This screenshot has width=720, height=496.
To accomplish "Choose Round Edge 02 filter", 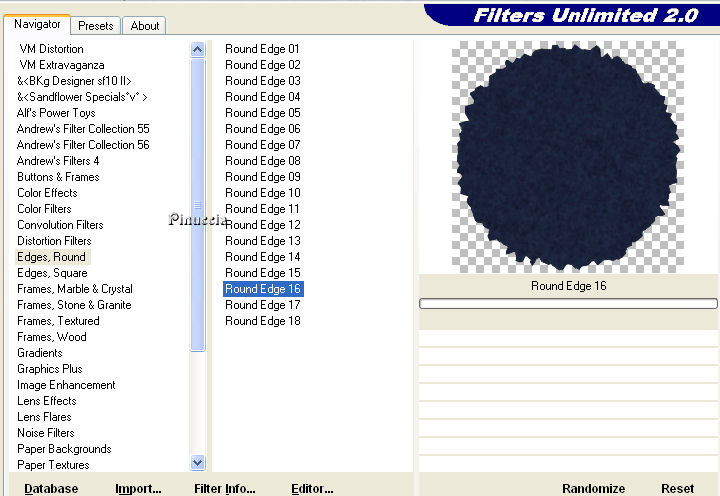I will [263, 65].
